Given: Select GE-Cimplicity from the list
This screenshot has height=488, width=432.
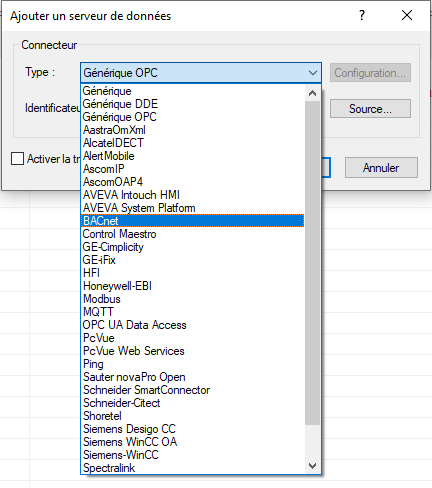Looking at the screenshot, I should point(193,247).
